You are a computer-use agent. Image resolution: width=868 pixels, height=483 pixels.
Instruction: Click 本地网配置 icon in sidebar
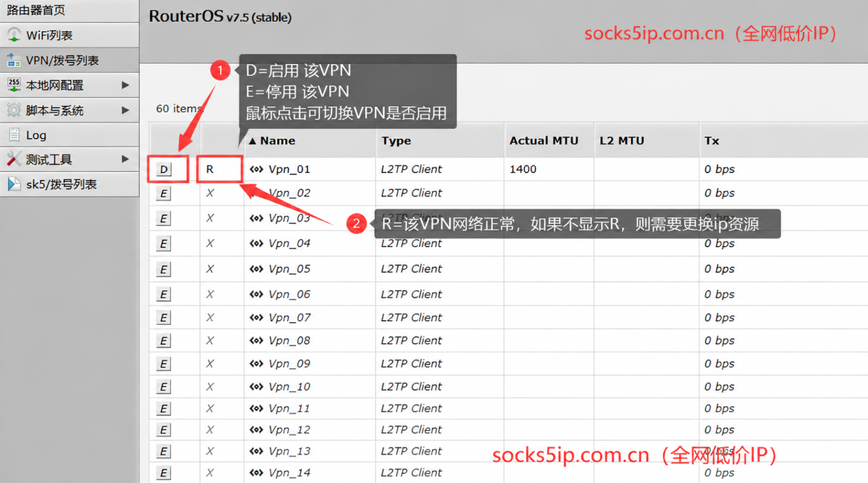point(14,85)
